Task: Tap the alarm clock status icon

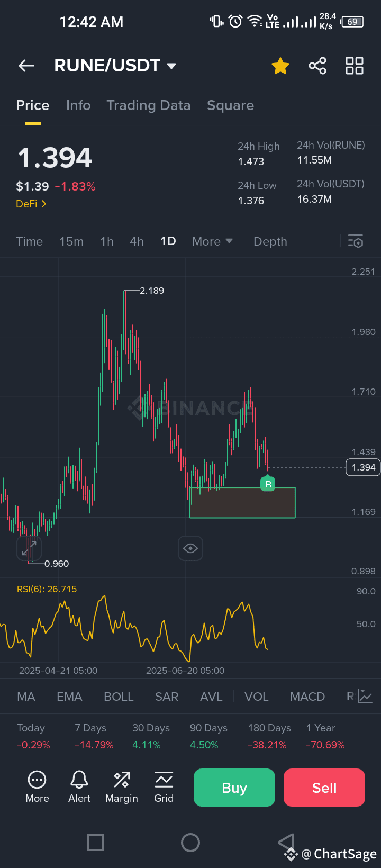Action: 235,21
